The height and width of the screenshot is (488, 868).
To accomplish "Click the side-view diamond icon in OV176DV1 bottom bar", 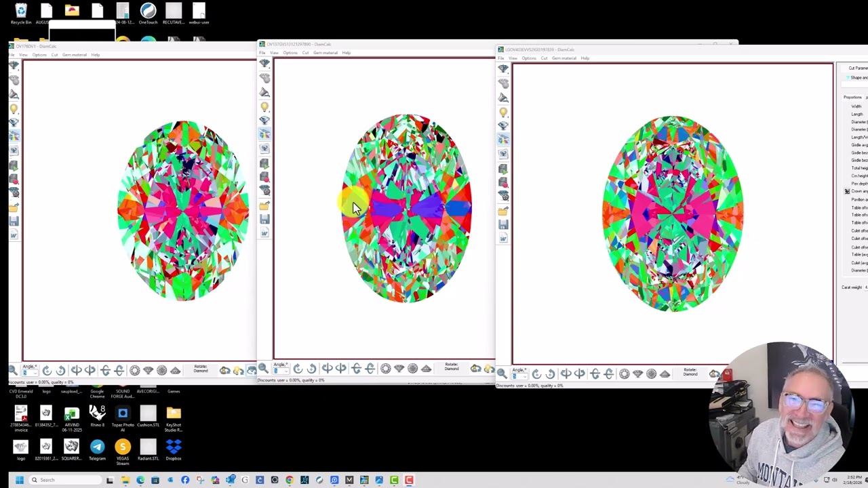I will 148,370.
